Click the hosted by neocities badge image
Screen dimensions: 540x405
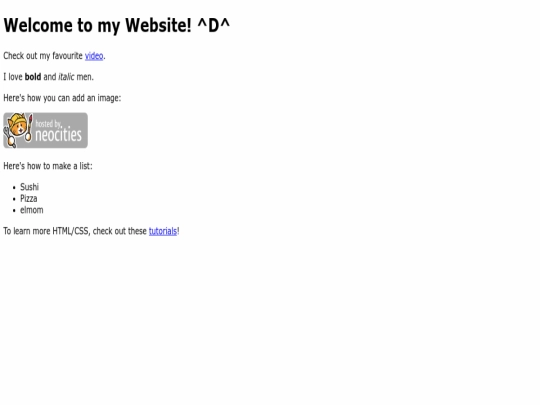click(x=45, y=131)
